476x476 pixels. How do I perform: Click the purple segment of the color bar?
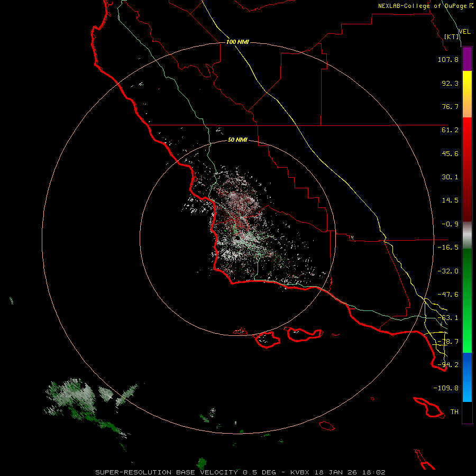click(467, 59)
